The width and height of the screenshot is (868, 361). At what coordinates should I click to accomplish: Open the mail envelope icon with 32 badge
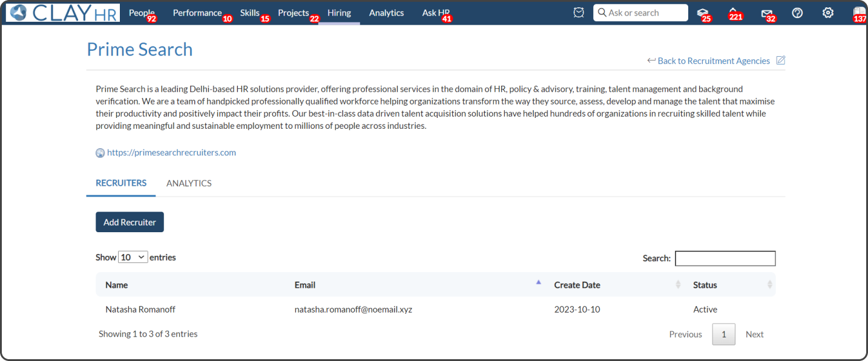coord(767,13)
